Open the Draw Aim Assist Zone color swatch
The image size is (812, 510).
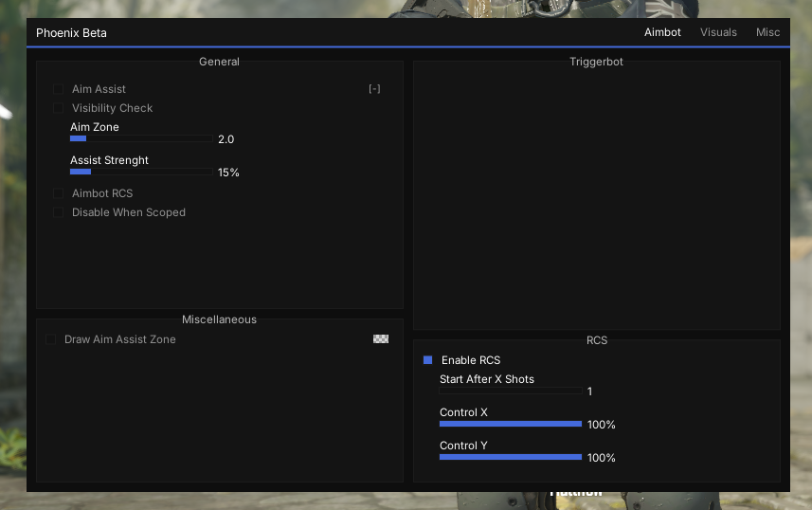click(381, 339)
